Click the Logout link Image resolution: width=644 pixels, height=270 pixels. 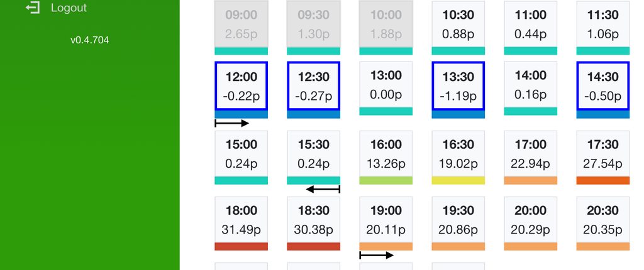pyautogui.click(x=69, y=8)
